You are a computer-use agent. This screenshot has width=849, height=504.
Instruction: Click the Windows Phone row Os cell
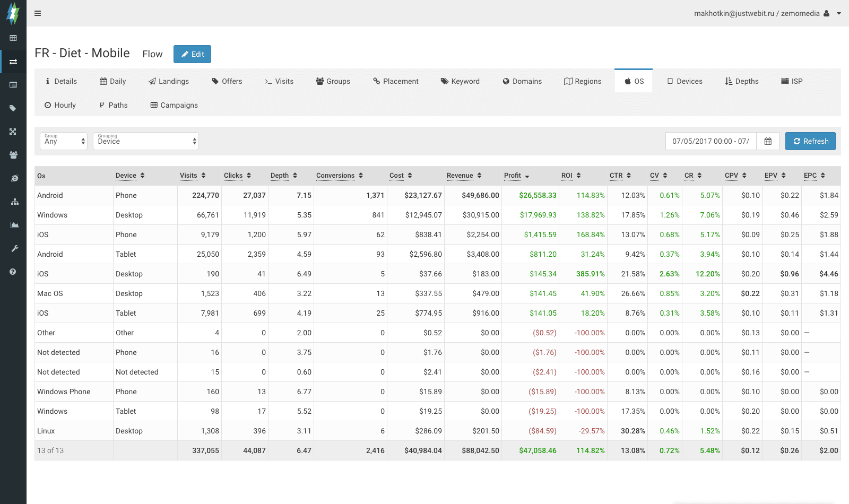(74, 392)
